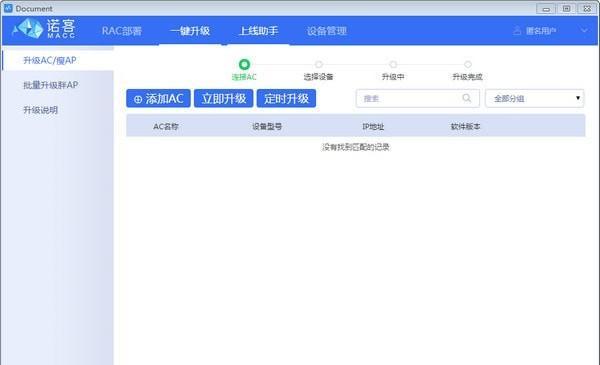This screenshot has width=600, height=365.
Task: Minimize the Document window
Action: [x=546, y=8]
